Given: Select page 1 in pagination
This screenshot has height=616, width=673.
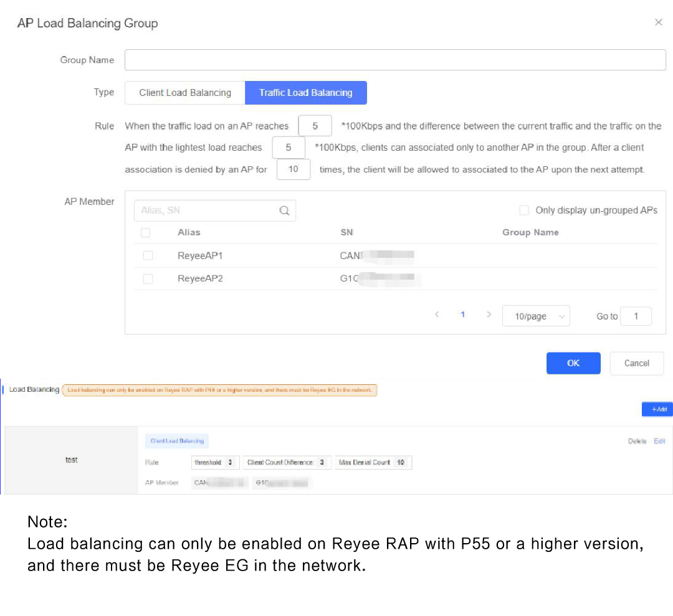Looking at the screenshot, I should [462, 315].
